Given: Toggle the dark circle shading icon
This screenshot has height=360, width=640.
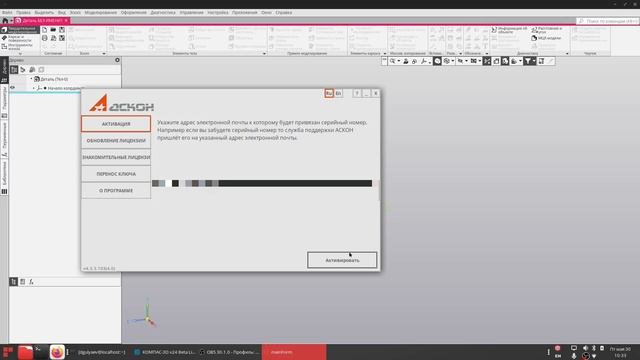Looking at the screenshot, I should tap(437, 61).
